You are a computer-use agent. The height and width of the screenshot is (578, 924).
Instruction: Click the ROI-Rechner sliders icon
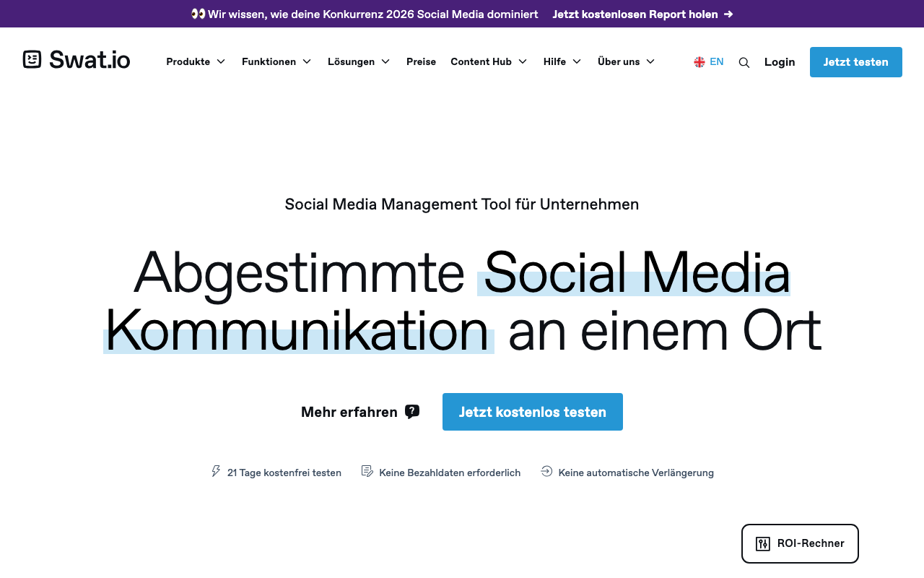tap(762, 544)
